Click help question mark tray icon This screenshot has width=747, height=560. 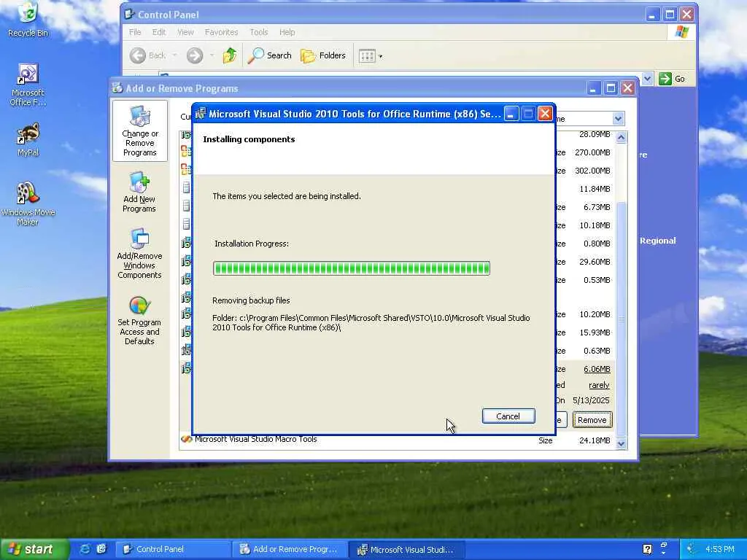pos(648,549)
